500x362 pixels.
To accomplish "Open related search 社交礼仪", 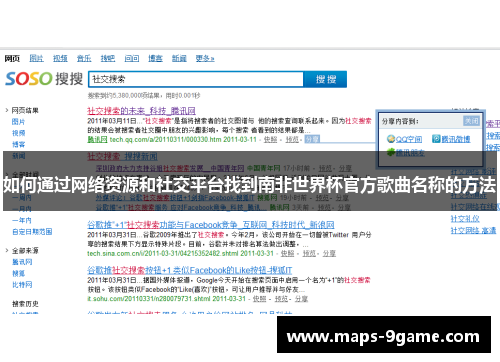I will click(465, 219).
